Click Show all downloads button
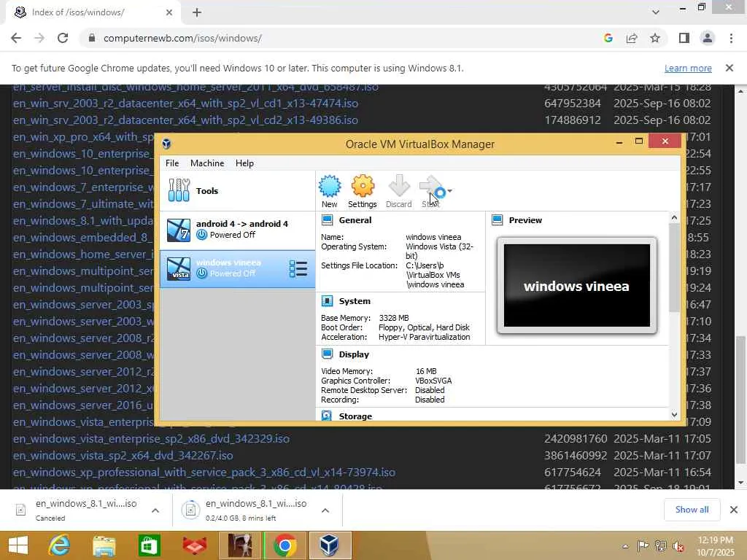 click(692, 510)
